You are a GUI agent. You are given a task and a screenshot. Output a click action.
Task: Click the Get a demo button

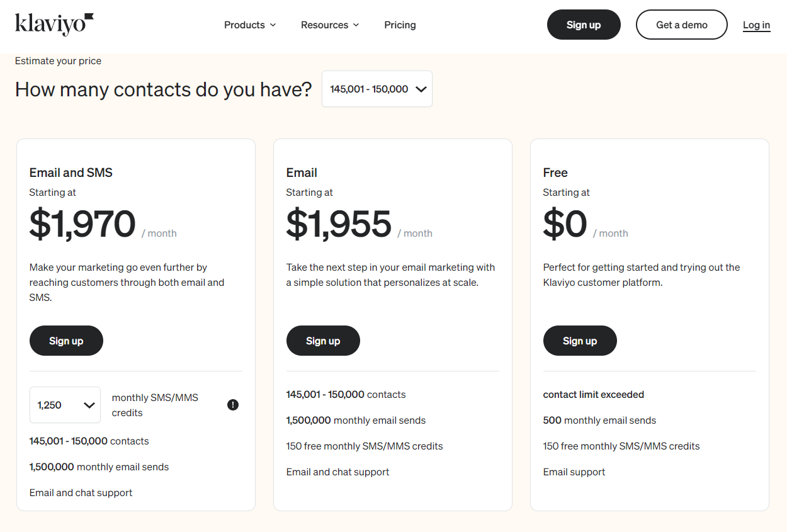click(x=682, y=25)
